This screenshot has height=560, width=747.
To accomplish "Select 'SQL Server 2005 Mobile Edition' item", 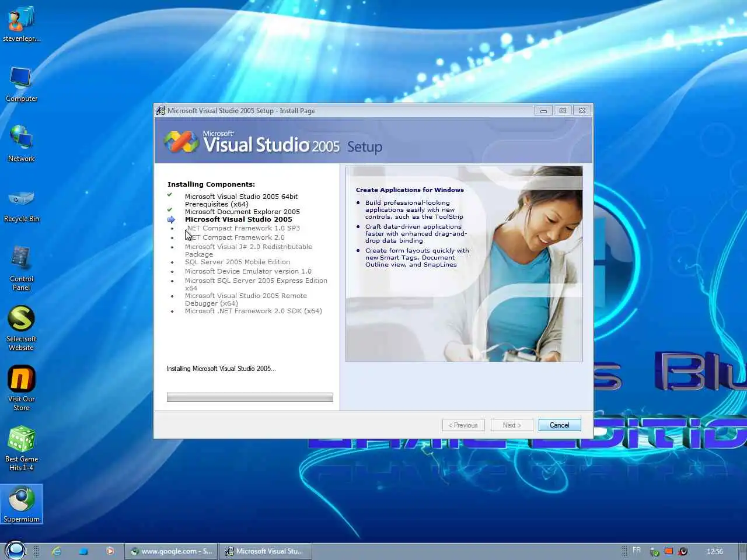I will coord(238,262).
